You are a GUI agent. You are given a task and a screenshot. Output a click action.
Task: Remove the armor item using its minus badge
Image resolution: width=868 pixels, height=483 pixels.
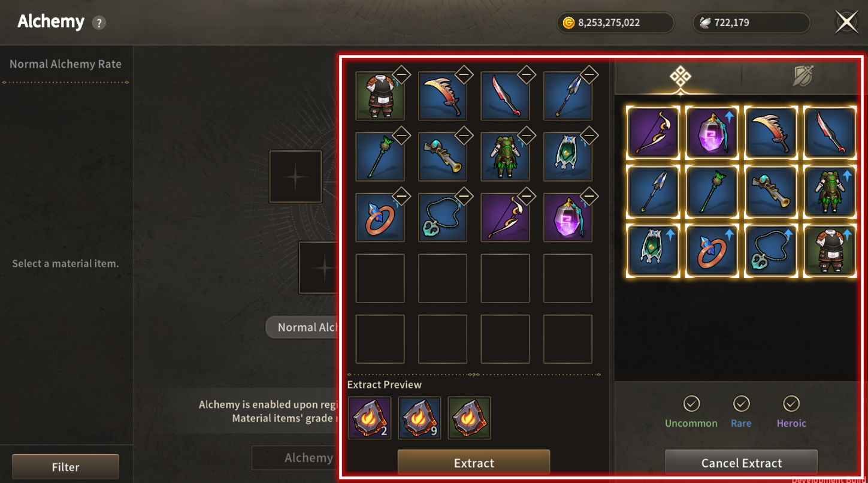[401, 76]
